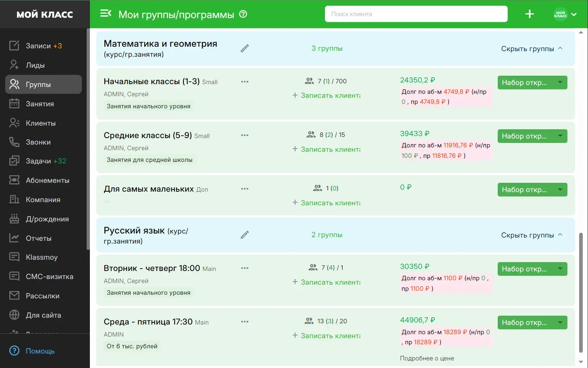Open three-dots menu for Для самых маленьких
The height and width of the screenshot is (368, 588).
[x=245, y=188]
